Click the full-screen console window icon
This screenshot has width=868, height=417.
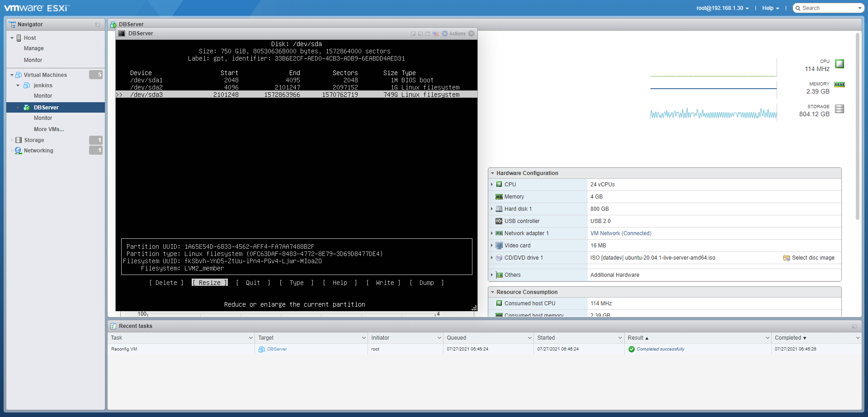tap(428, 34)
